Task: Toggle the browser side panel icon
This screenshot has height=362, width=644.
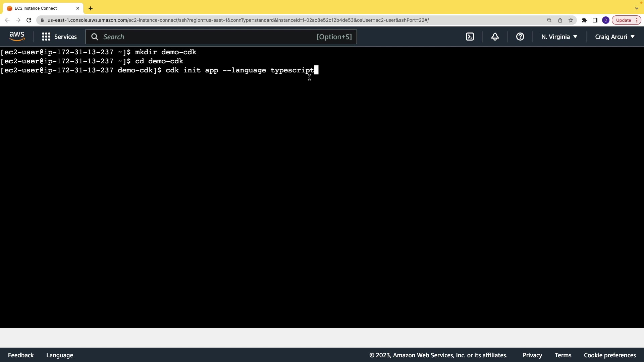Action: (x=595, y=20)
